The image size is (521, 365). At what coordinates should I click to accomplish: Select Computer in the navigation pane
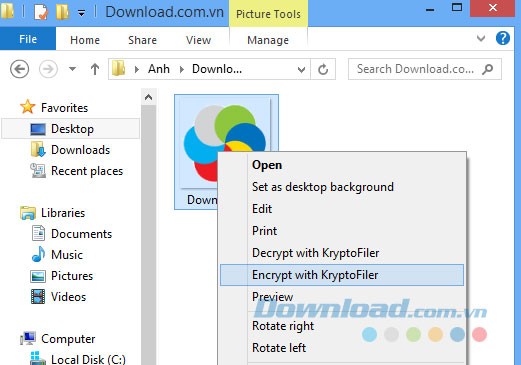[x=68, y=339]
